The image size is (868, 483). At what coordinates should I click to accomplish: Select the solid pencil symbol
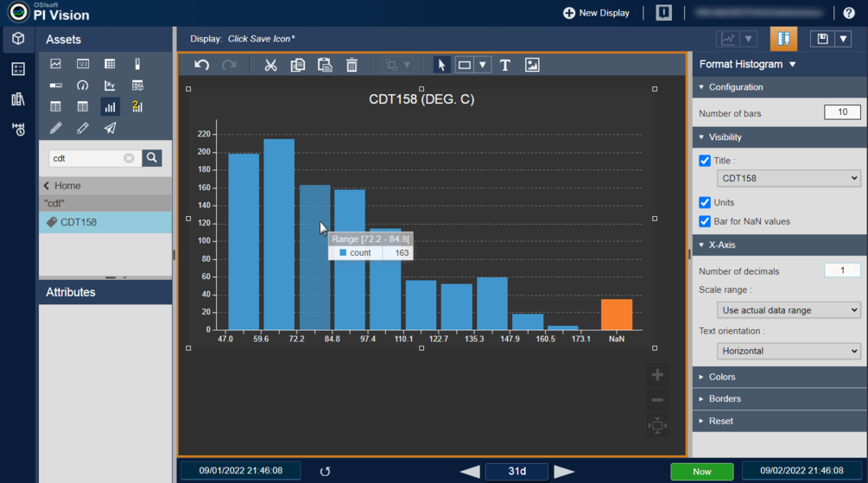coord(56,129)
